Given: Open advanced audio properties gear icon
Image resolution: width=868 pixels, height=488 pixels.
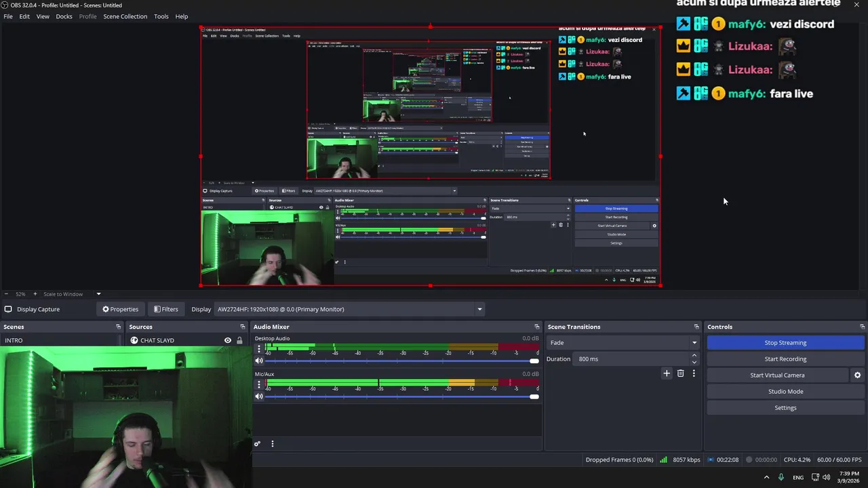Looking at the screenshot, I should (x=257, y=444).
